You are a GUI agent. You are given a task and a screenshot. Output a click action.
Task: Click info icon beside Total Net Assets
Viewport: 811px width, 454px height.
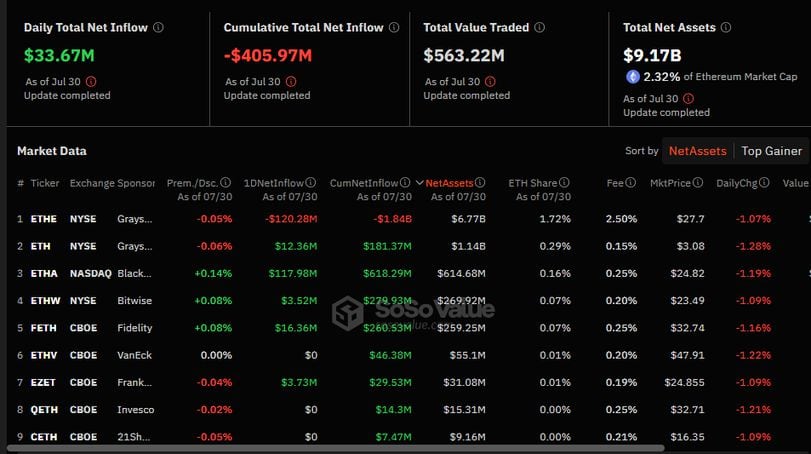pyautogui.click(x=726, y=27)
